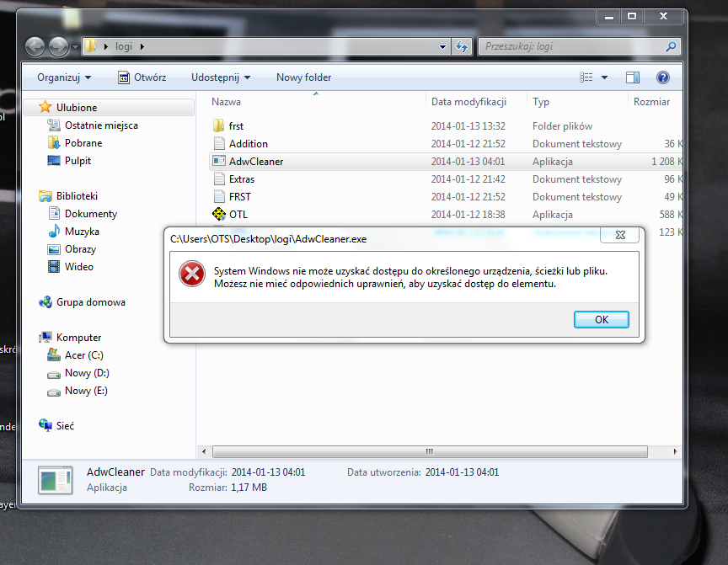Open the Udostępnij menu
728x565 pixels.
click(221, 77)
